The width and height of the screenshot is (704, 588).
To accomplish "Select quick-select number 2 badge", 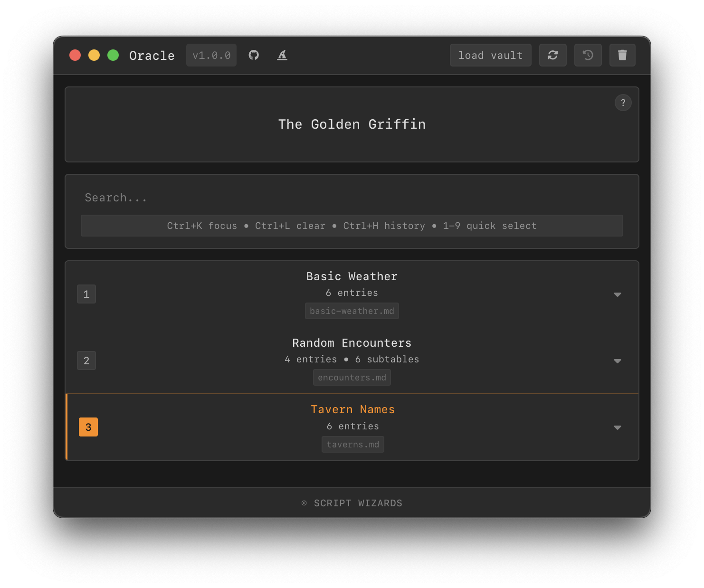I will (x=86, y=360).
